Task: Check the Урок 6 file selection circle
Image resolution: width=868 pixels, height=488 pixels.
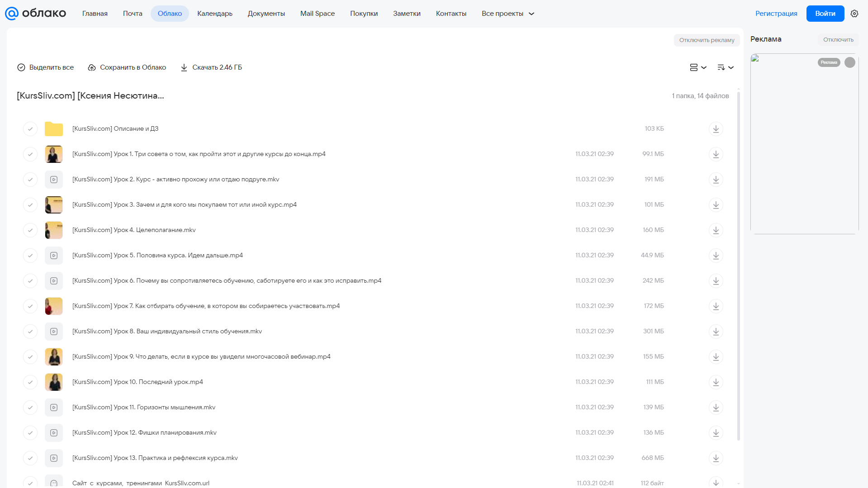Action: [x=30, y=281]
